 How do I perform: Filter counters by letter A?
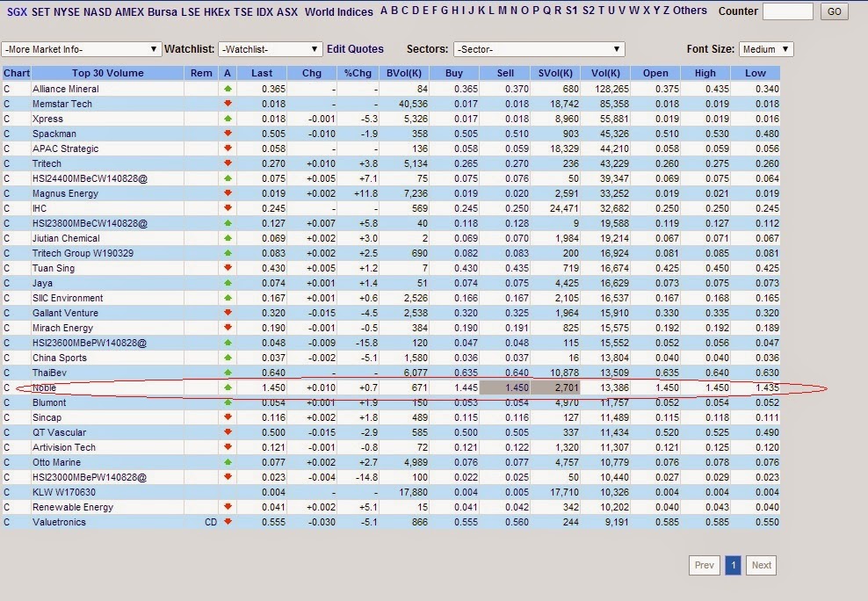[x=384, y=11]
